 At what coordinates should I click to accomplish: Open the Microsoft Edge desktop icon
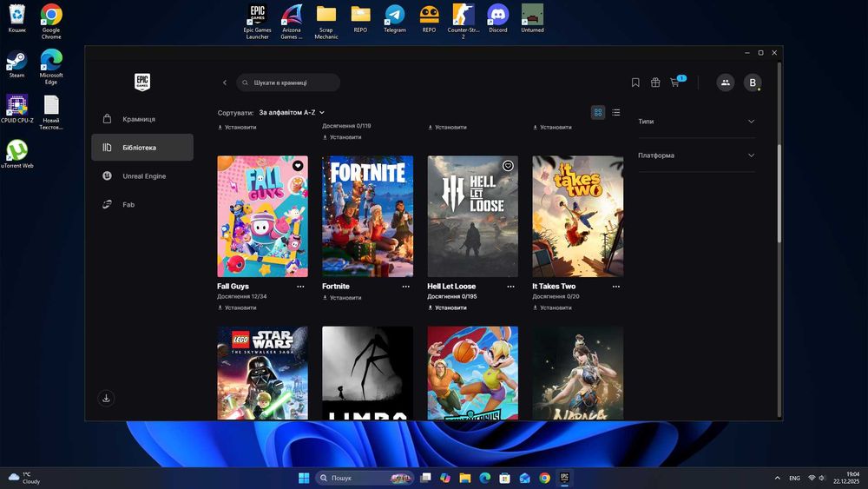(51, 67)
